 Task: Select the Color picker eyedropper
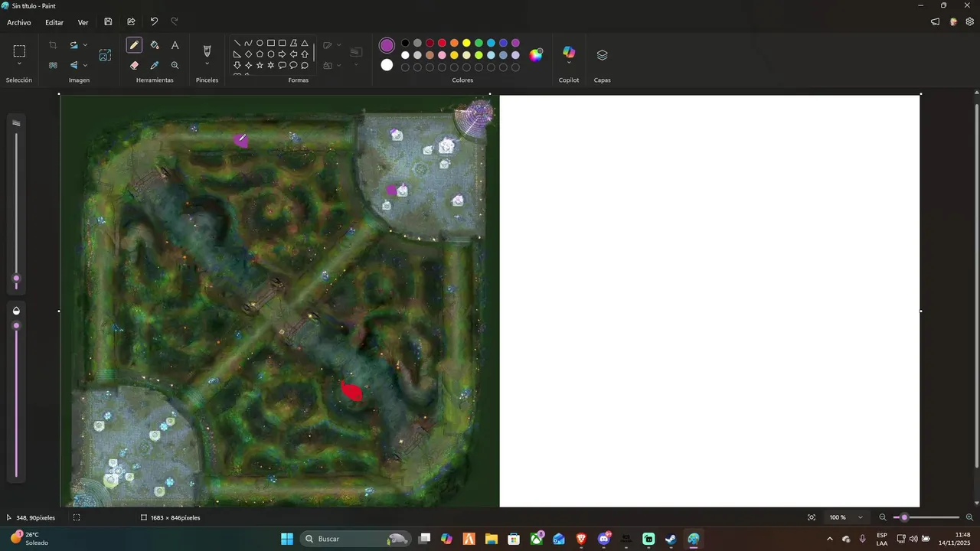(x=155, y=65)
